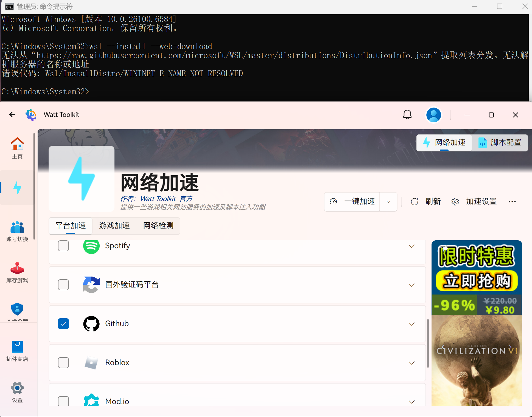Enable the Roblox acceleration checkbox

63,363
